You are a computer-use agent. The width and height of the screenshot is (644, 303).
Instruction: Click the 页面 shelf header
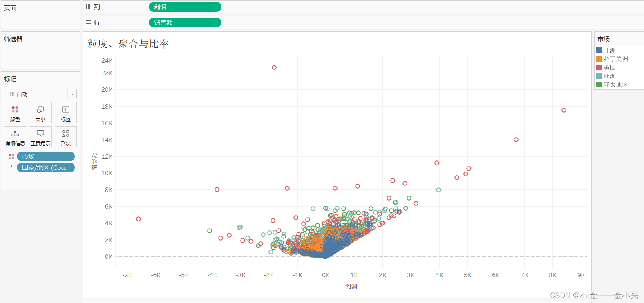10,8
